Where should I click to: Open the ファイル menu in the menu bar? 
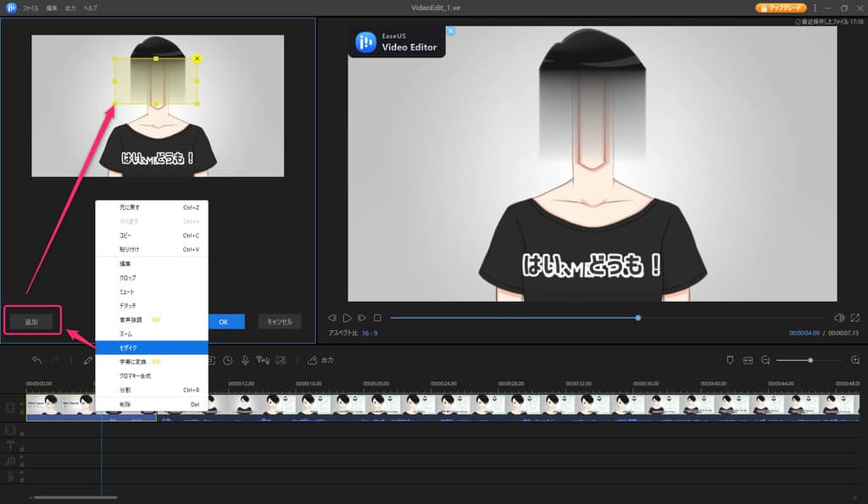31,8
